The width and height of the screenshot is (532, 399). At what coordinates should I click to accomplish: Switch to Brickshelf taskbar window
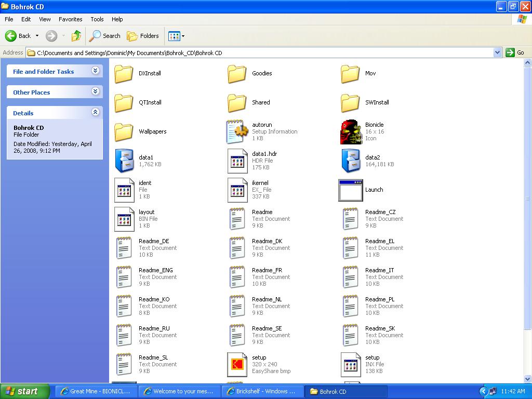(x=262, y=391)
